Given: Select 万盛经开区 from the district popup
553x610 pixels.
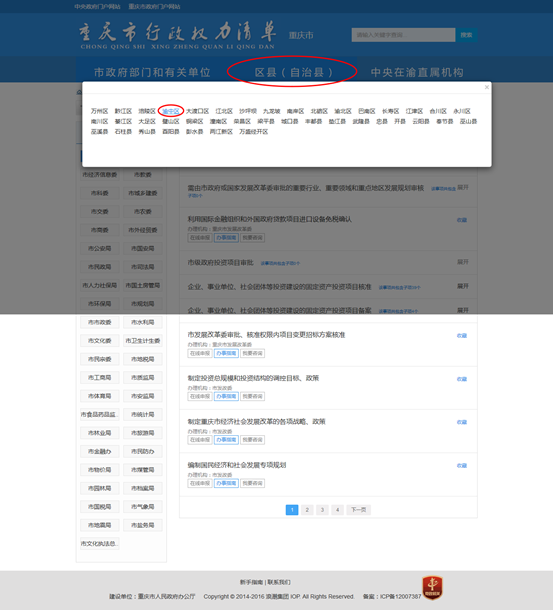Looking at the screenshot, I should click(x=253, y=132).
